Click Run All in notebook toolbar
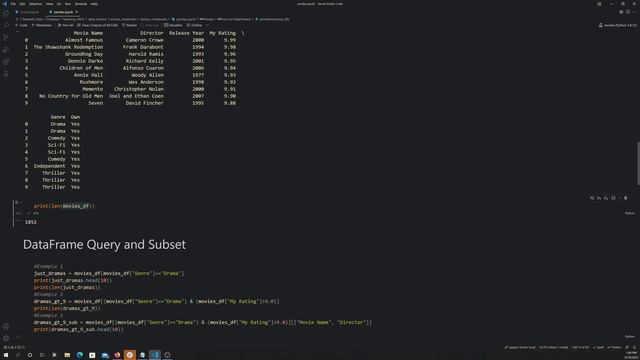Screen dimensions: 640x360 (65, 25)
